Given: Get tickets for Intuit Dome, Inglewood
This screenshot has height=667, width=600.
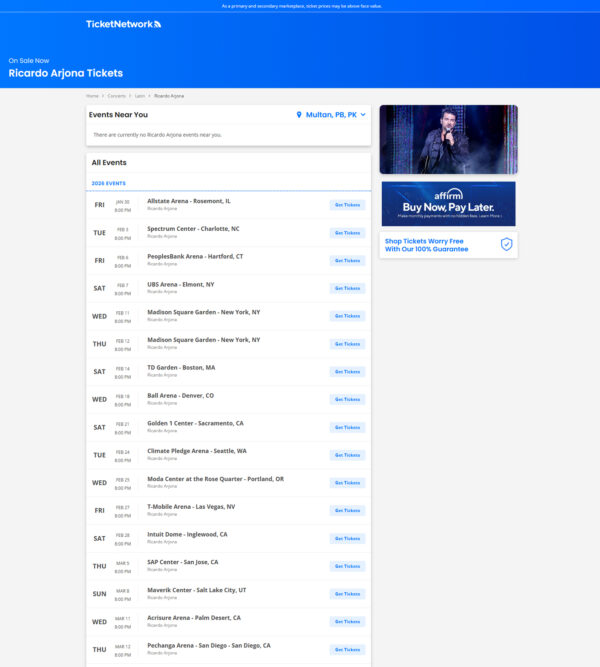Looking at the screenshot, I should (x=347, y=539).
